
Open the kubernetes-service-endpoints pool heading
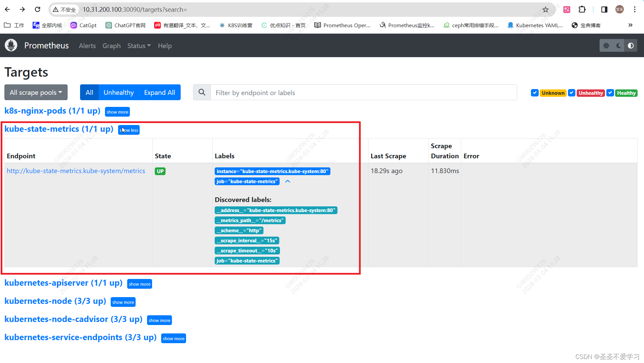click(80, 337)
